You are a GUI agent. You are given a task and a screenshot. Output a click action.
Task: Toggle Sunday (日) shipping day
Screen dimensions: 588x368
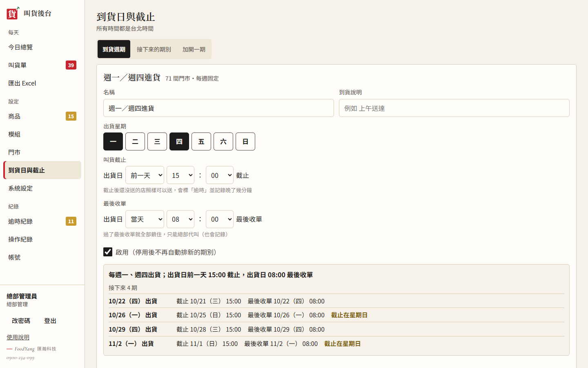[x=245, y=141]
